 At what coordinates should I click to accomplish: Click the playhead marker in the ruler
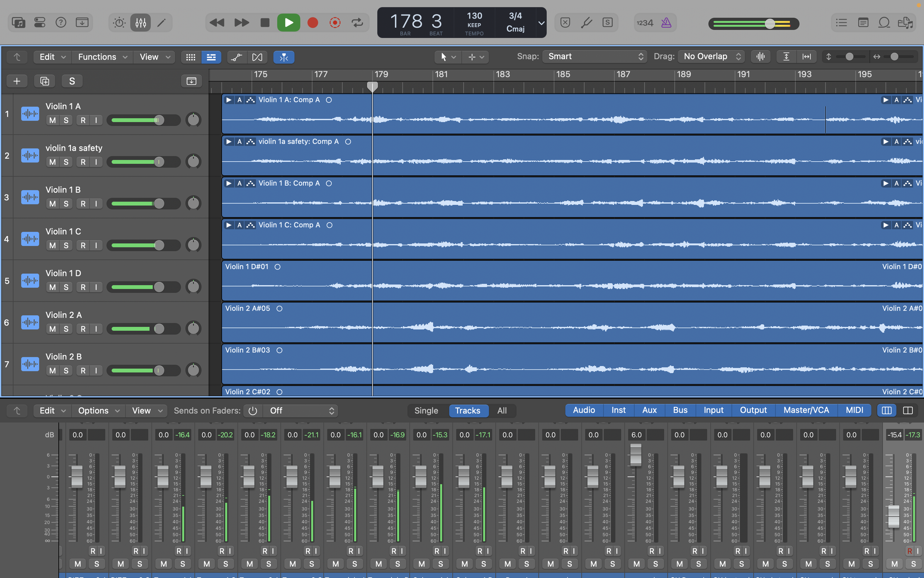pos(373,87)
